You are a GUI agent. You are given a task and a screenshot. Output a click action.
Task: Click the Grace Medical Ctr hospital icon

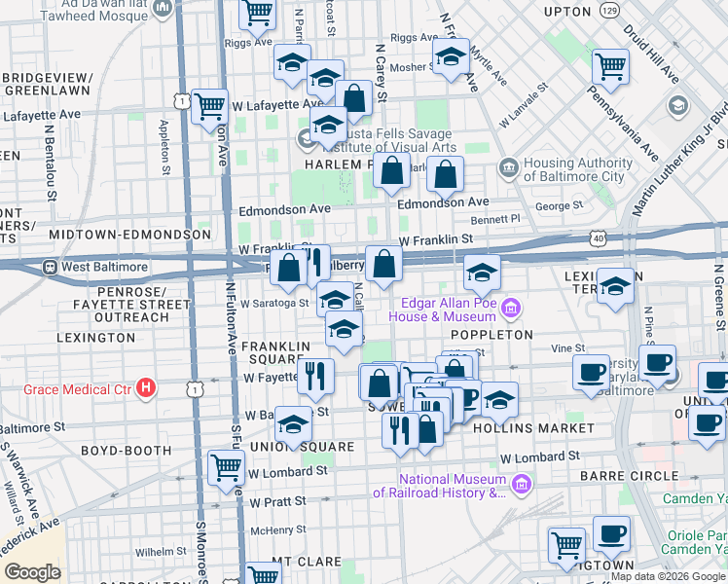(x=146, y=388)
